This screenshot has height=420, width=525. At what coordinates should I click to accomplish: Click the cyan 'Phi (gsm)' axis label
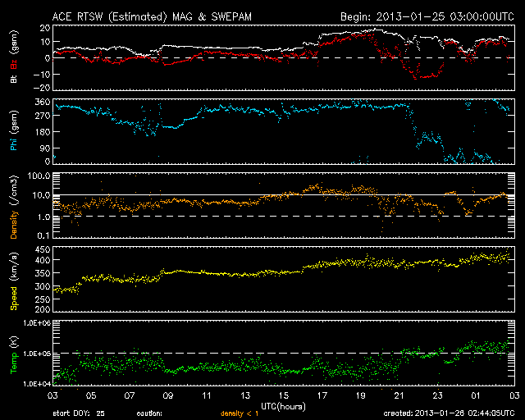[x=14, y=130]
